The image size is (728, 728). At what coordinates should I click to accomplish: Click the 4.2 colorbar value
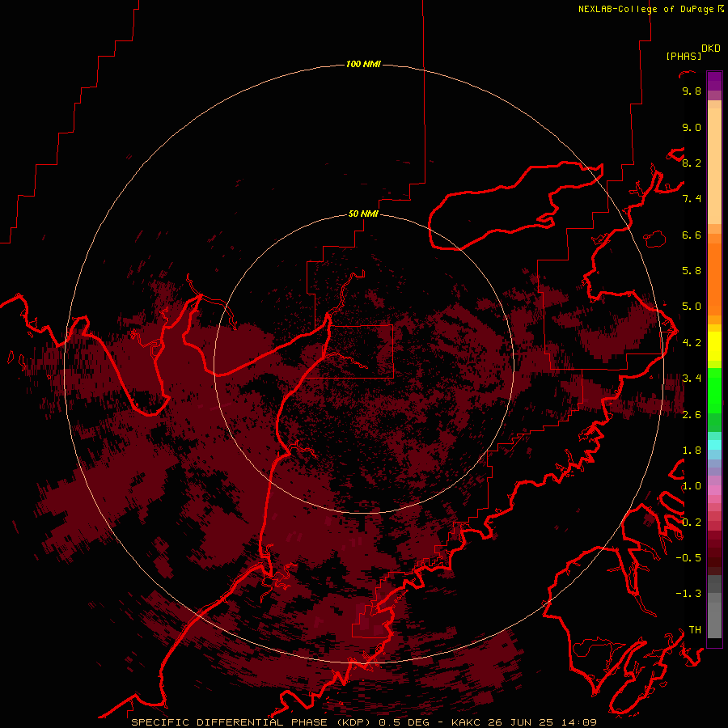[692, 343]
